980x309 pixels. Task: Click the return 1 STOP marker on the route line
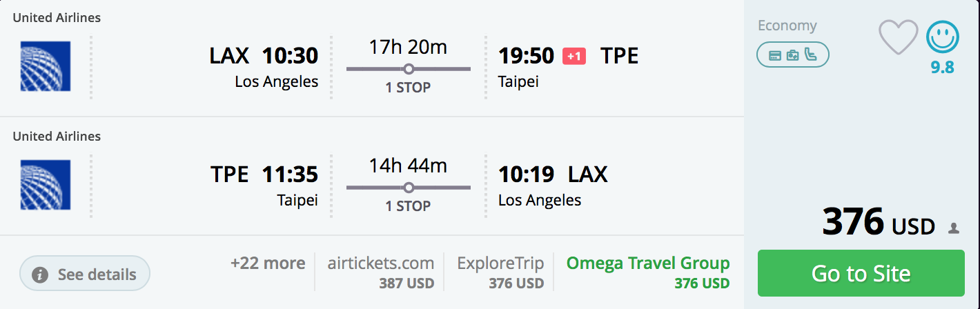click(409, 188)
